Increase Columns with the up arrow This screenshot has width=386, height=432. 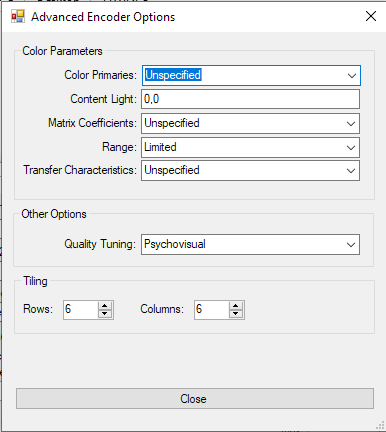(236, 306)
